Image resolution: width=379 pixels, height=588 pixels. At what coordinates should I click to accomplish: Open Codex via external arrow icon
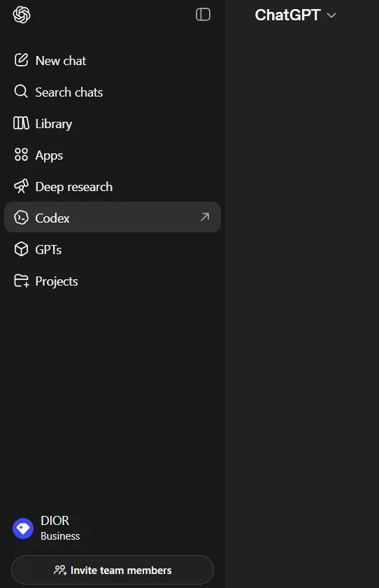tap(205, 217)
